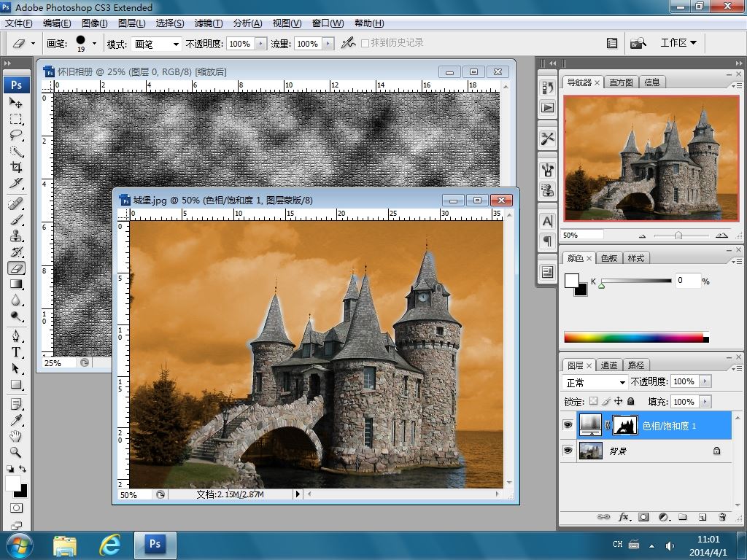The image size is (747, 560).
Task: Create a new layer
Action: (703, 517)
